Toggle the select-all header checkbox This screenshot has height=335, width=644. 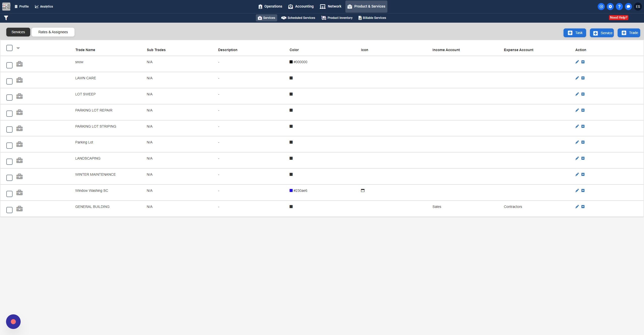tap(9, 48)
